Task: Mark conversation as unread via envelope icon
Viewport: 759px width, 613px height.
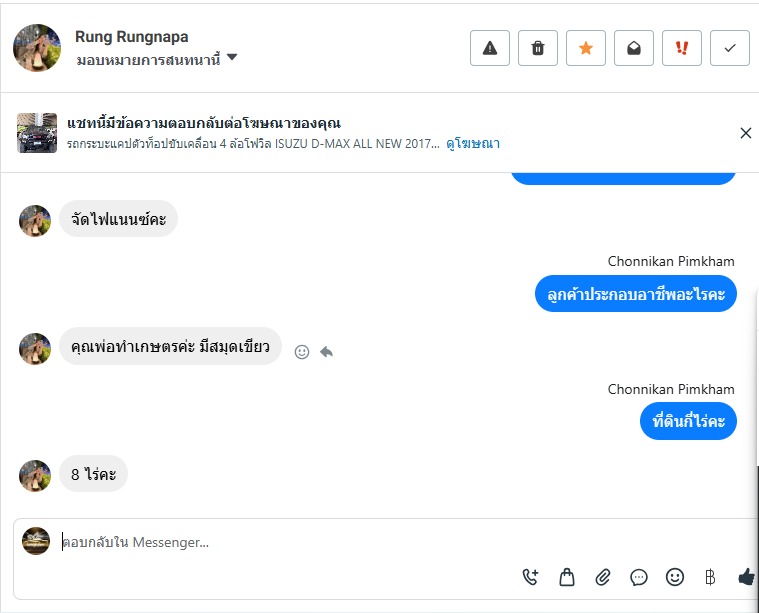Action: click(x=634, y=48)
